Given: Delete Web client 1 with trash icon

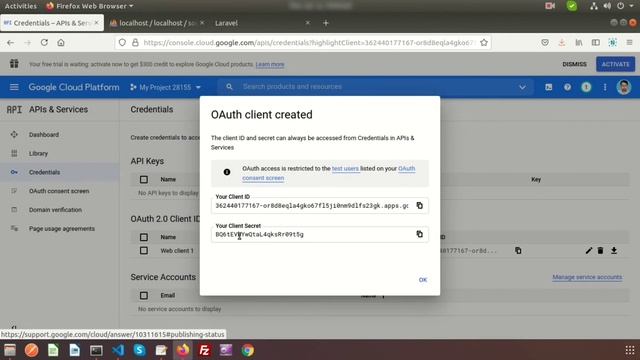Looking at the screenshot, I should click(x=600, y=250).
